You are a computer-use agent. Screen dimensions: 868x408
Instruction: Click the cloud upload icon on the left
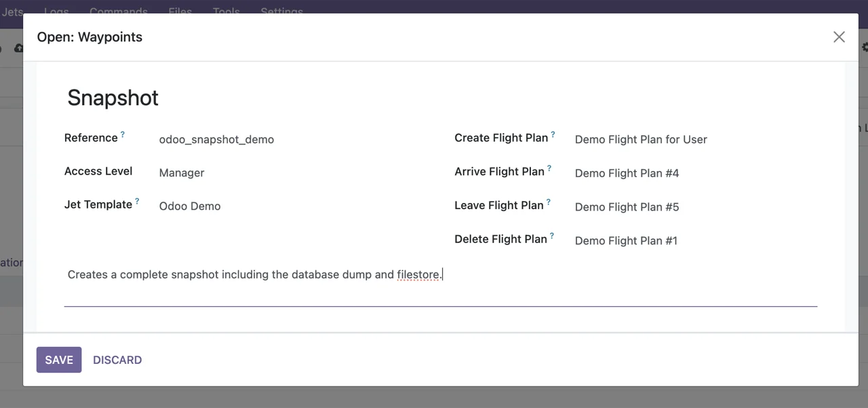coord(19,48)
